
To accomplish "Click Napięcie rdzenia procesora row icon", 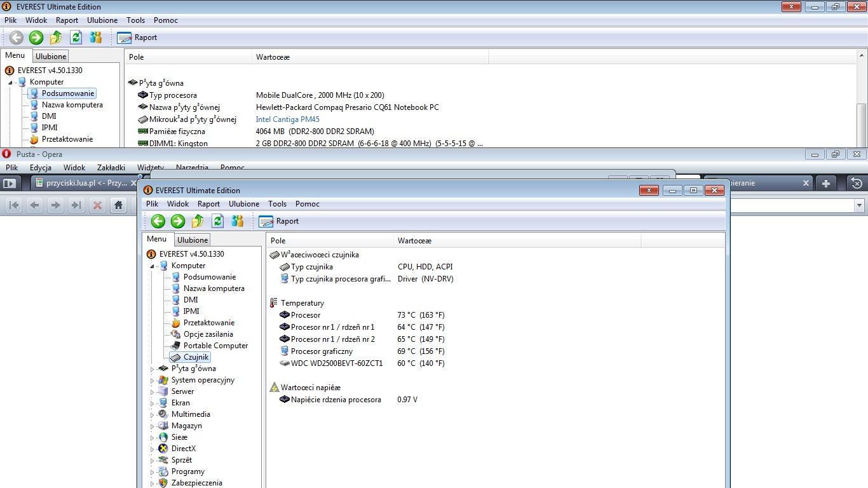I will (285, 400).
